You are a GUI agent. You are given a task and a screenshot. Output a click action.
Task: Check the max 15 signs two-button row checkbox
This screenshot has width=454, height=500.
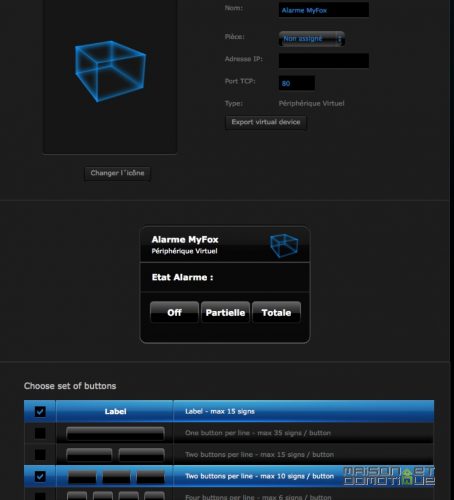pyautogui.click(x=40, y=454)
